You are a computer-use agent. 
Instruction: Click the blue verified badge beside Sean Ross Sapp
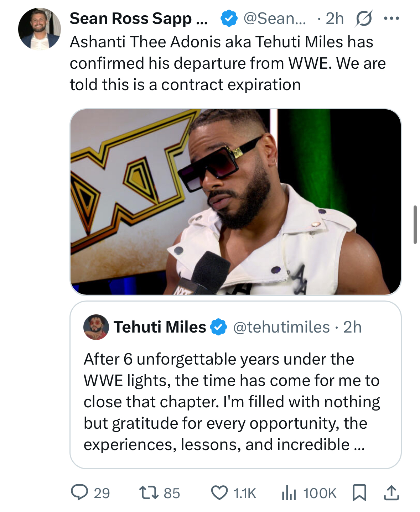pos(229,19)
